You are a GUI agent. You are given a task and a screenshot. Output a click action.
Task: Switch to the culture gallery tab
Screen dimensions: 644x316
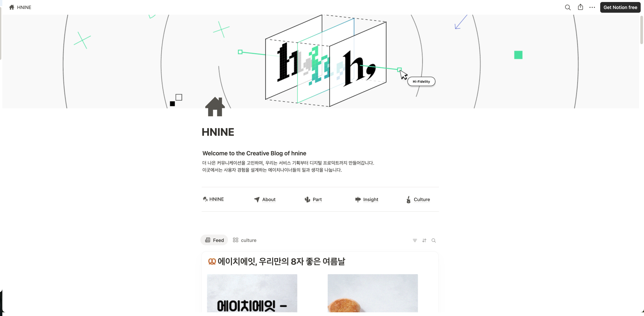click(245, 240)
